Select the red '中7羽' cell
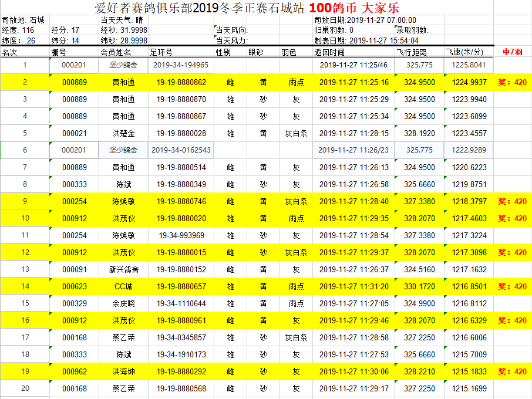The width and height of the screenshot is (532, 399). coord(512,52)
